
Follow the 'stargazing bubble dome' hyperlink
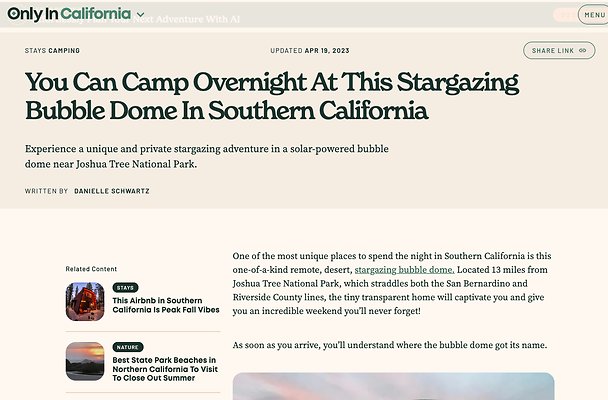tap(404, 270)
